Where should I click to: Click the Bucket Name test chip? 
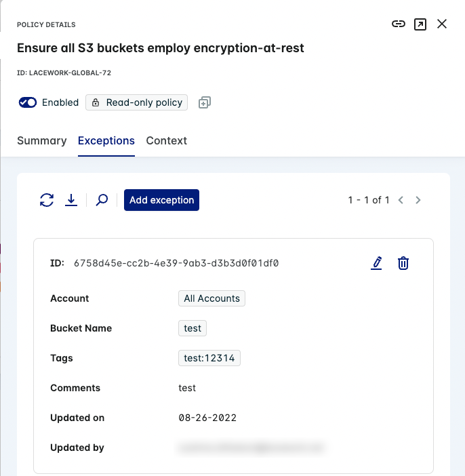[193, 328]
